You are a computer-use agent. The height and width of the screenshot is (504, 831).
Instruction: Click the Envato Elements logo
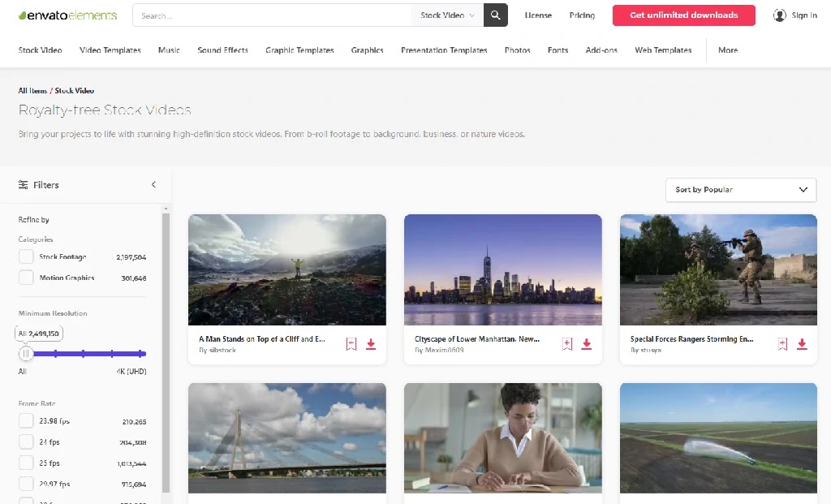click(67, 15)
